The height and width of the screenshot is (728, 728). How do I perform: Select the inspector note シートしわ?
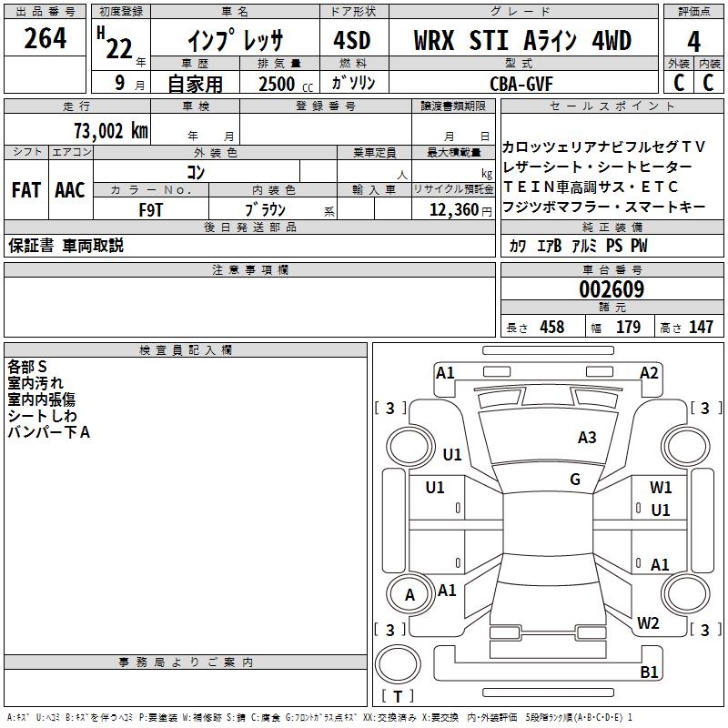42,416
